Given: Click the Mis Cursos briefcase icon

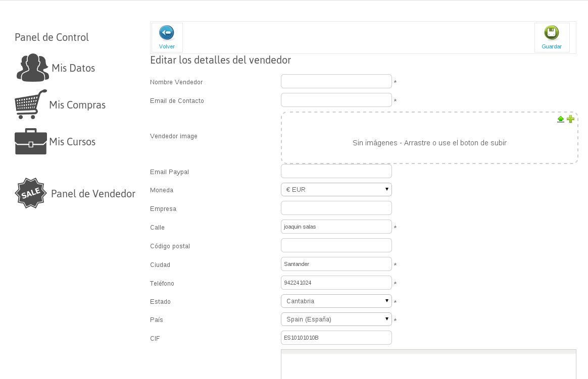Looking at the screenshot, I should click(x=31, y=142).
